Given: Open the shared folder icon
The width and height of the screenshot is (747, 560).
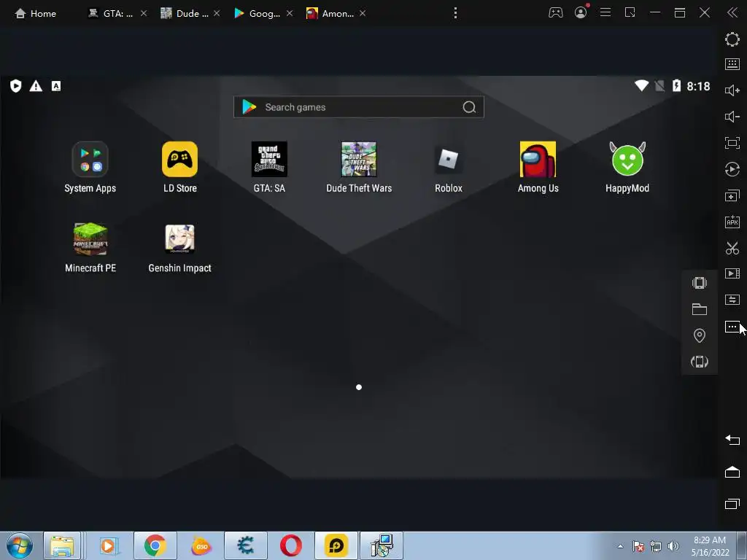Looking at the screenshot, I should (700, 309).
